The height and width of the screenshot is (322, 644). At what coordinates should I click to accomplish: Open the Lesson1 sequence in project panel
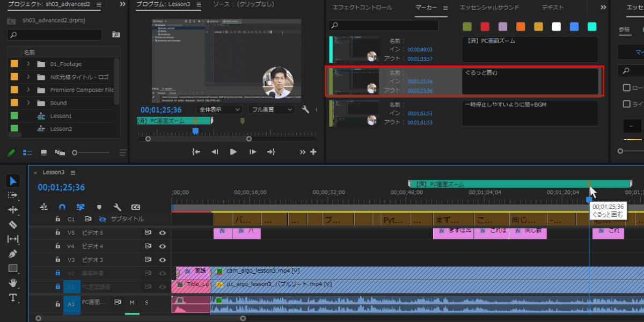tap(61, 116)
